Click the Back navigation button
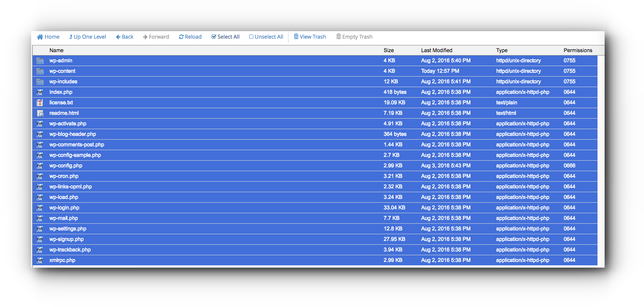The height and width of the screenshot is (307, 644). [x=125, y=37]
